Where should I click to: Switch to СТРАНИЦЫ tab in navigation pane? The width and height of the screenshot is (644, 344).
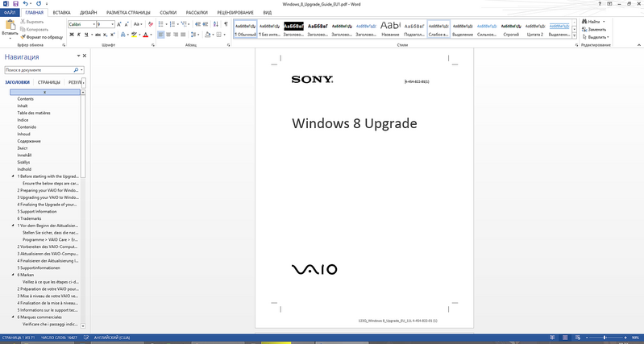(48, 82)
